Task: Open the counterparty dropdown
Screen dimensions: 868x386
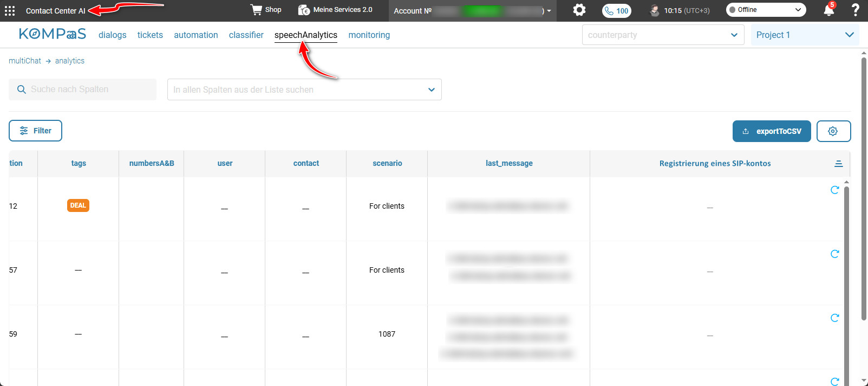Action: [x=663, y=35]
